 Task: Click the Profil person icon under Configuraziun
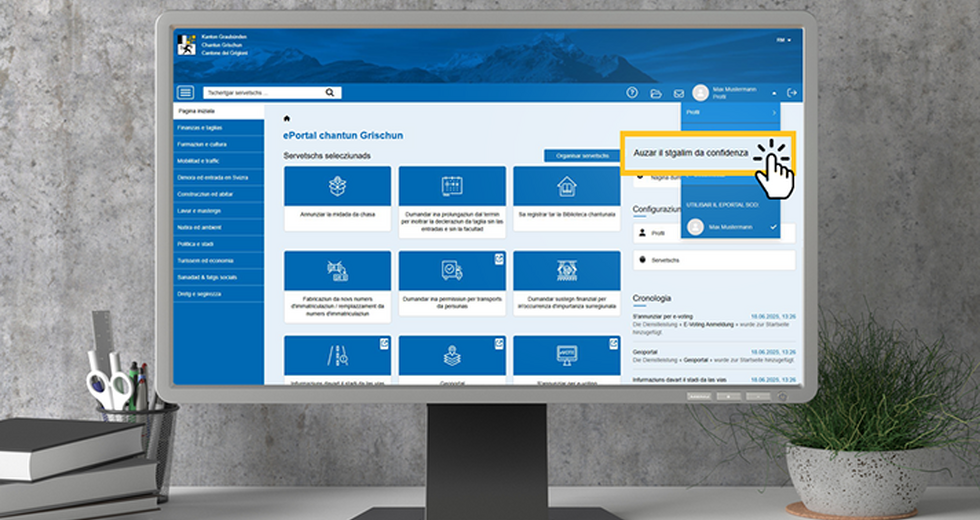642,232
